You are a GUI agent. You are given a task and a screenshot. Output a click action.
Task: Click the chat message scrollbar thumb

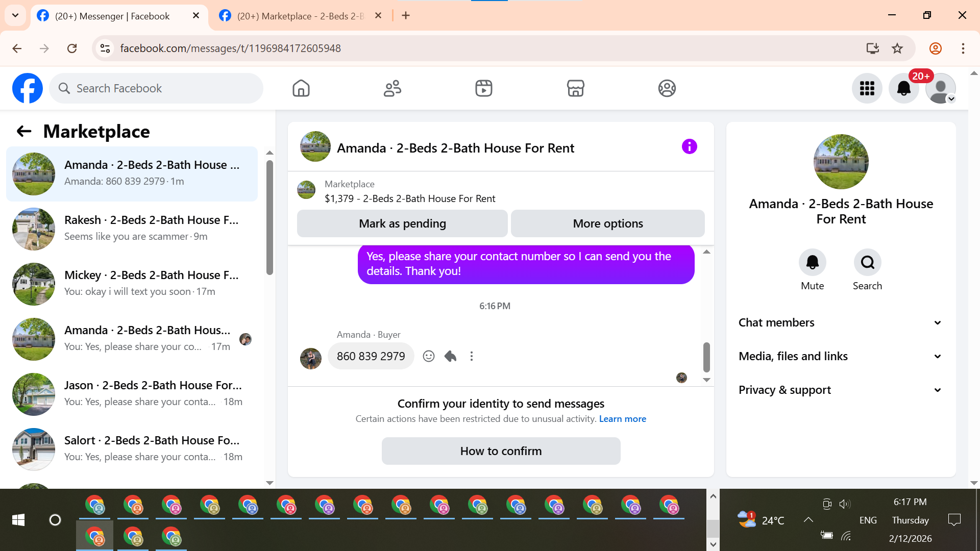pos(706,357)
